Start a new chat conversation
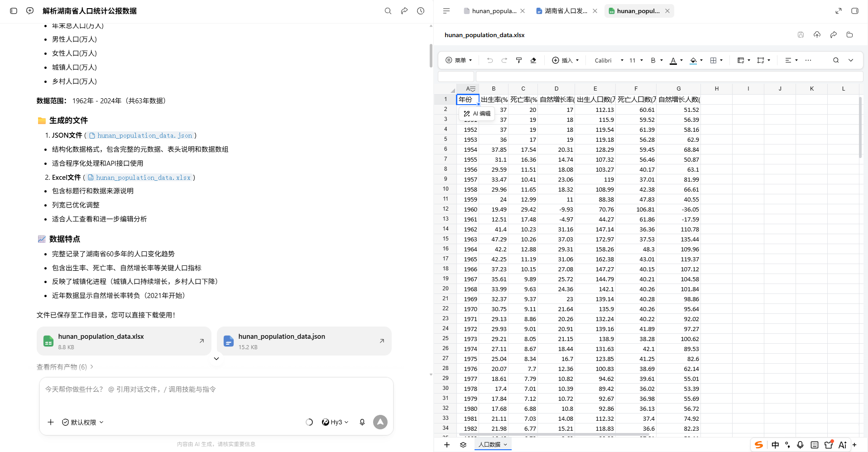Viewport: 868px width, 452px height. pos(30,11)
